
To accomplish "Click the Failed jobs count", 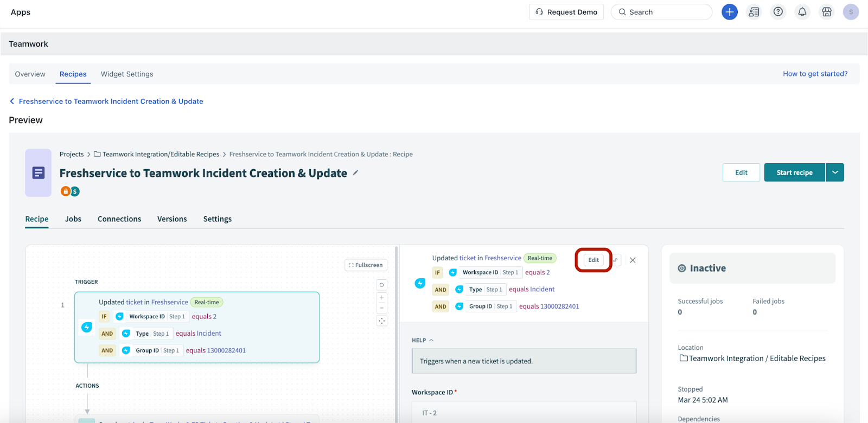I will [755, 312].
